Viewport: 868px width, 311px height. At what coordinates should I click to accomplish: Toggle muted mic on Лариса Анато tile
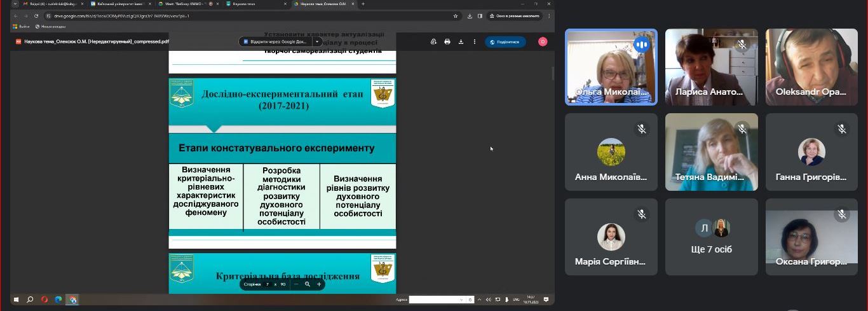click(742, 44)
